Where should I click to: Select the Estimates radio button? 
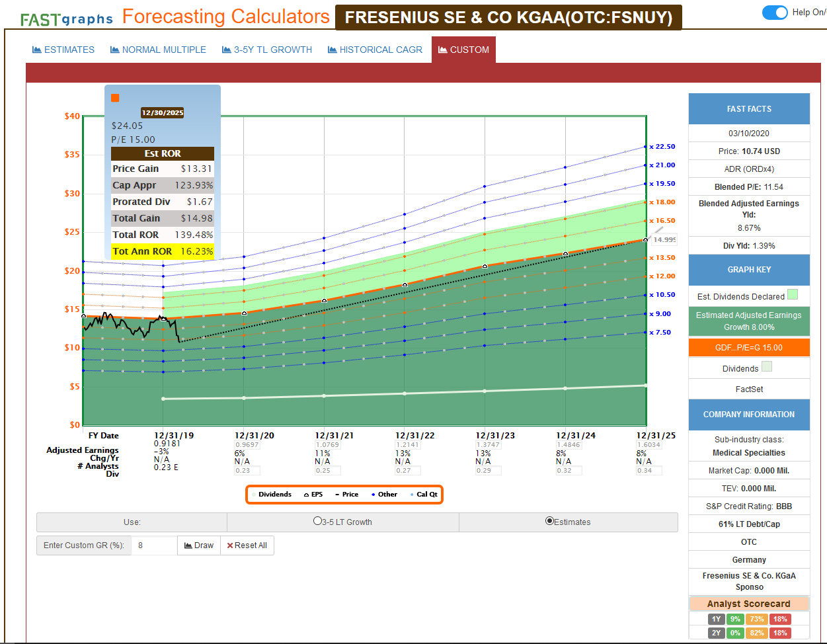click(549, 521)
